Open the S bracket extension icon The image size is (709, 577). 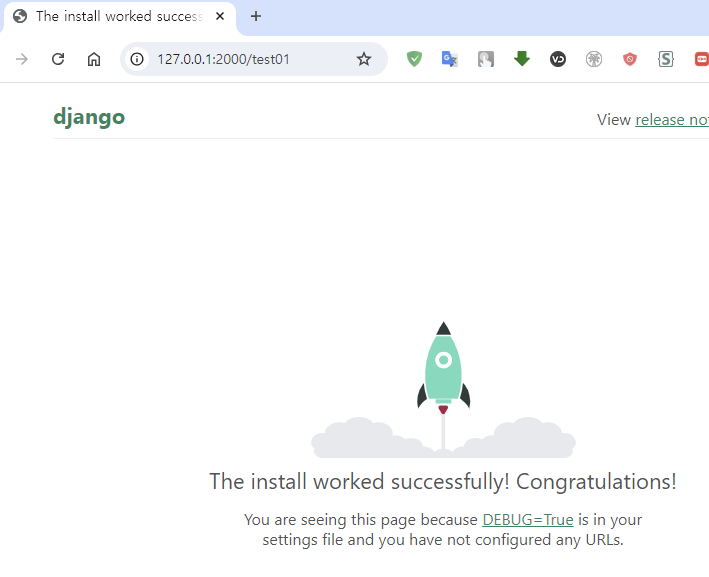(x=666, y=59)
